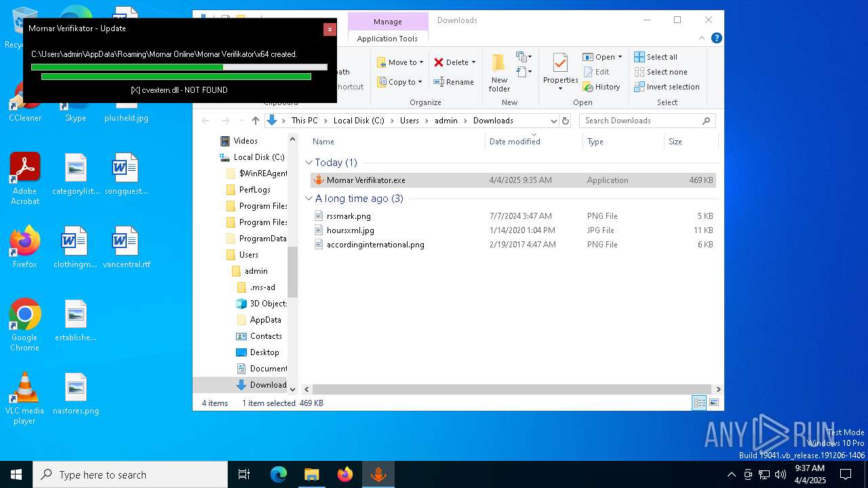Click This PC in address bar
Viewport: 868px width, 488px height.
pyautogui.click(x=304, y=121)
